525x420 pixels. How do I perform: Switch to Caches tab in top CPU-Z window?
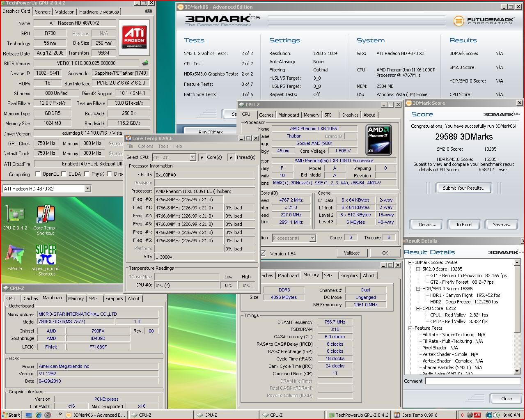(x=266, y=115)
